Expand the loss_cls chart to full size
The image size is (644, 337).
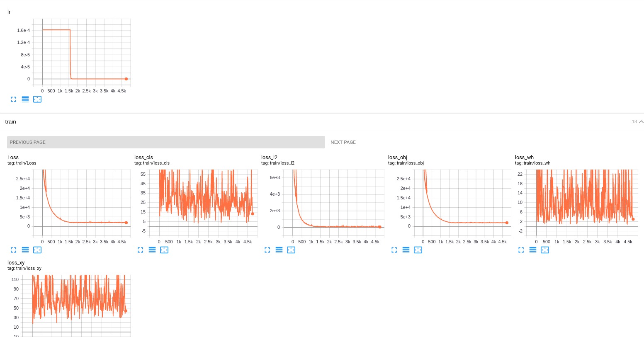click(141, 250)
